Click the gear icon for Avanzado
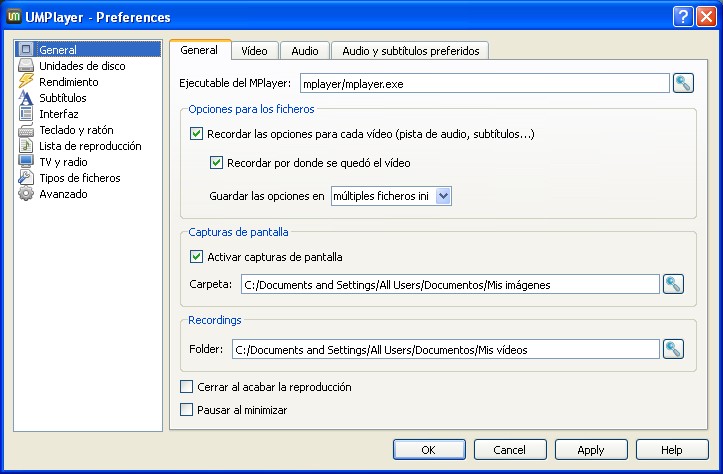Screen dimensions: 723x474 coord(26,194)
